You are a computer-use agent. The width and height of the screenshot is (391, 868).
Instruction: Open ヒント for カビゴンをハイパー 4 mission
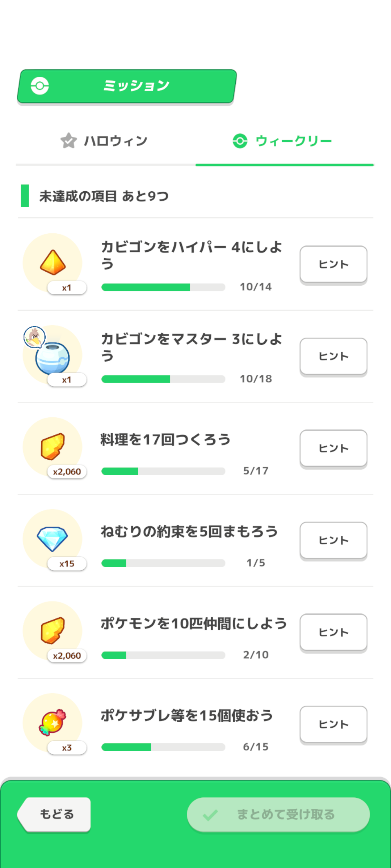[x=333, y=264]
